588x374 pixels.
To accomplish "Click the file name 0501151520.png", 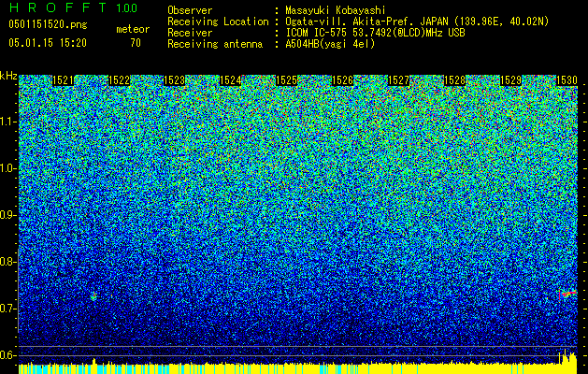I will [48, 25].
